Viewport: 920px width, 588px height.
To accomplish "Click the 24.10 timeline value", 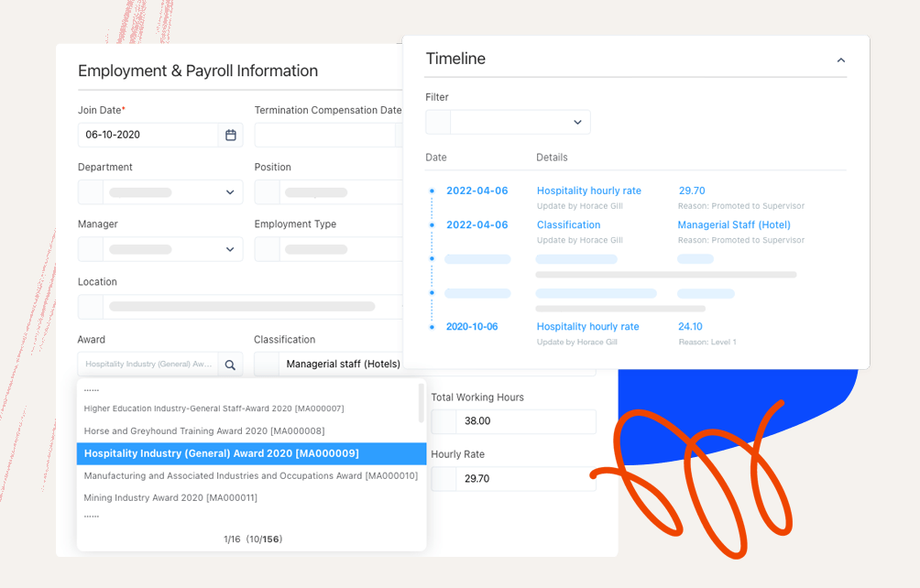I will [x=690, y=327].
